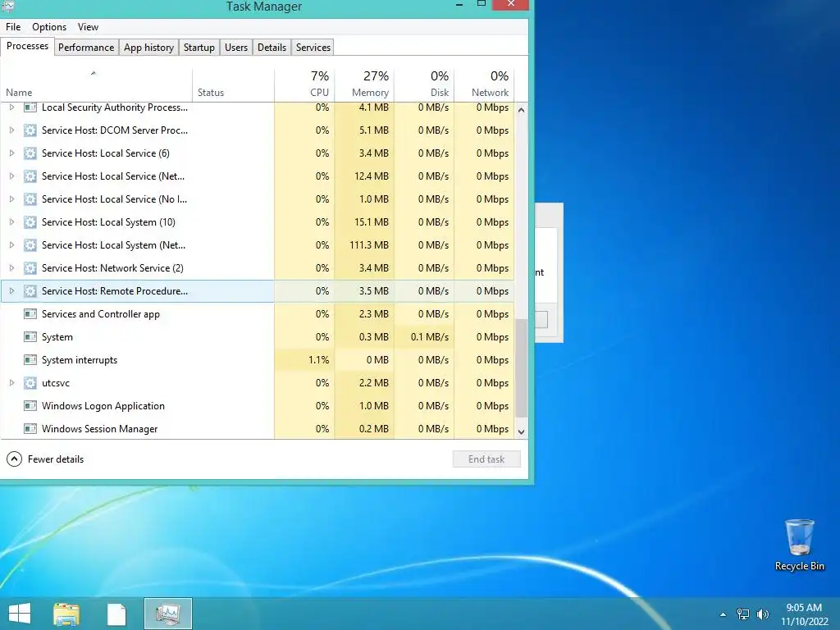The width and height of the screenshot is (840, 630).
Task: Open the File menu
Action: coord(13,27)
